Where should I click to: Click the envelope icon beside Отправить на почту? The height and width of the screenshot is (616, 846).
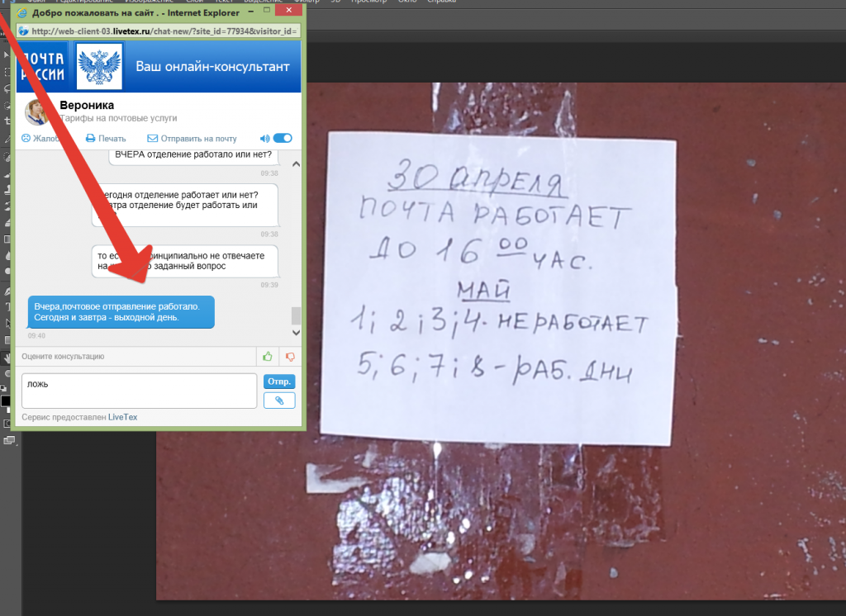pyautogui.click(x=153, y=139)
